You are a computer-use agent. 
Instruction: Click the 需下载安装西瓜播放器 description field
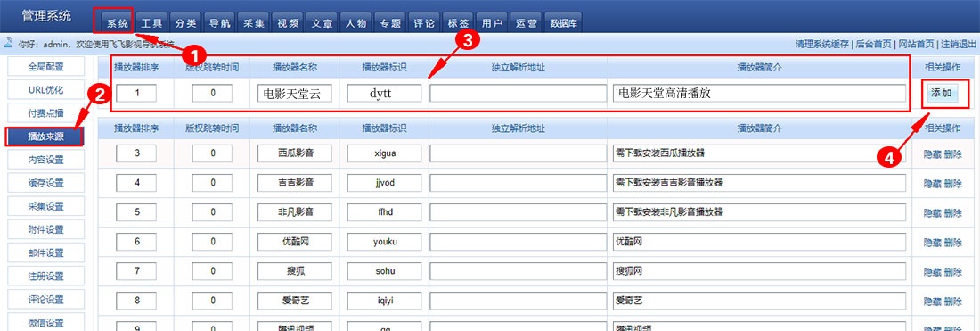759,153
